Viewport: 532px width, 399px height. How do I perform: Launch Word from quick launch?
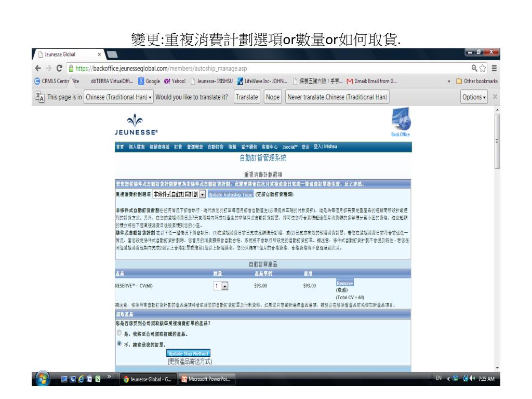tap(89, 379)
